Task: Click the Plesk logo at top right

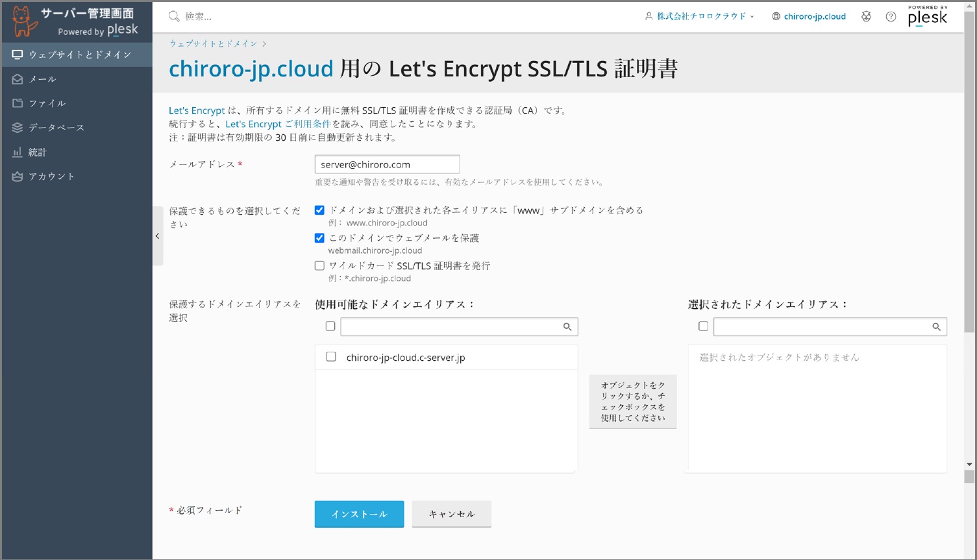Action: coord(928,16)
